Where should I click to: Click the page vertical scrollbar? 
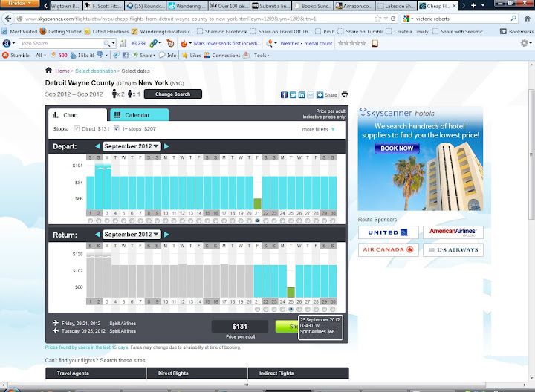point(531,154)
